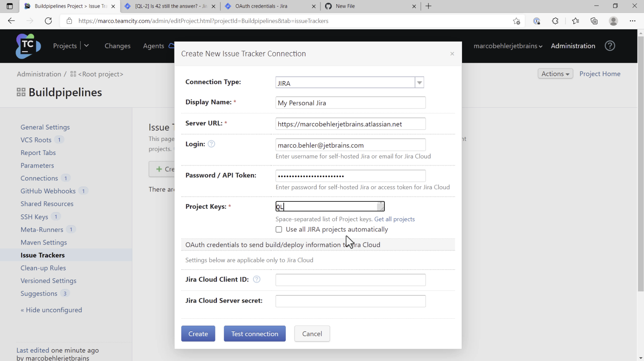The image size is (644, 361).
Task: Add the current page to browser favorites
Action: 516,21
